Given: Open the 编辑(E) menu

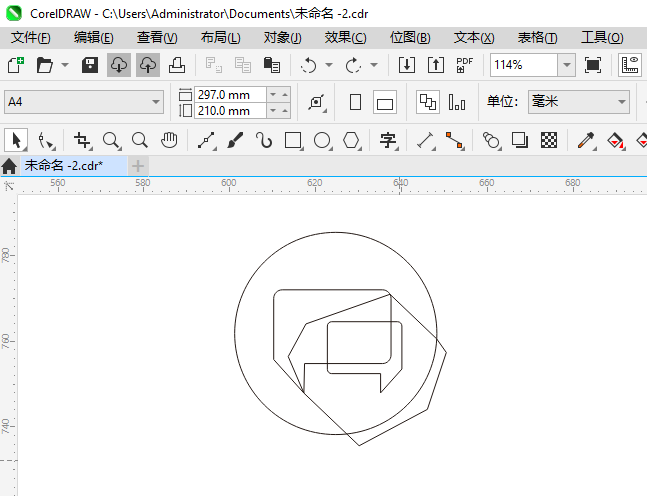Looking at the screenshot, I should pos(94,38).
